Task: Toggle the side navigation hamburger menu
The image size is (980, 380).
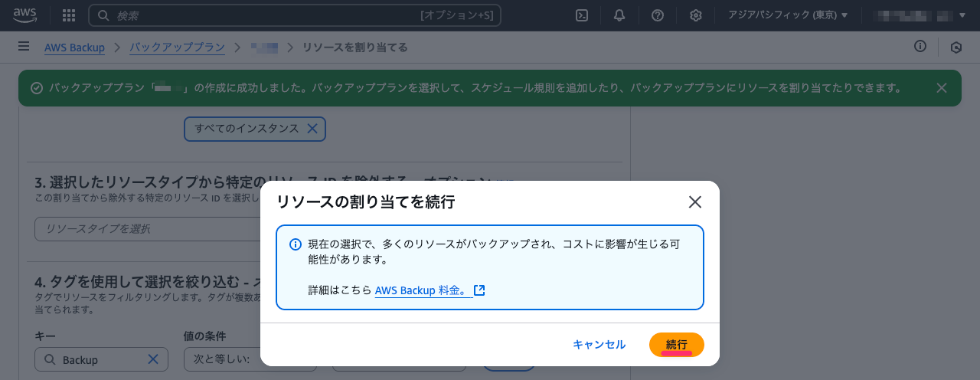Action: [24, 47]
